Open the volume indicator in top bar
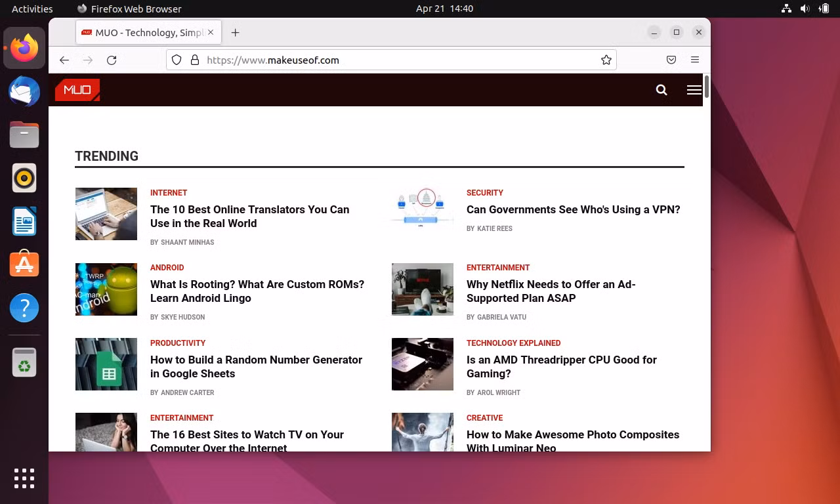This screenshot has width=840, height=504. 805,9
